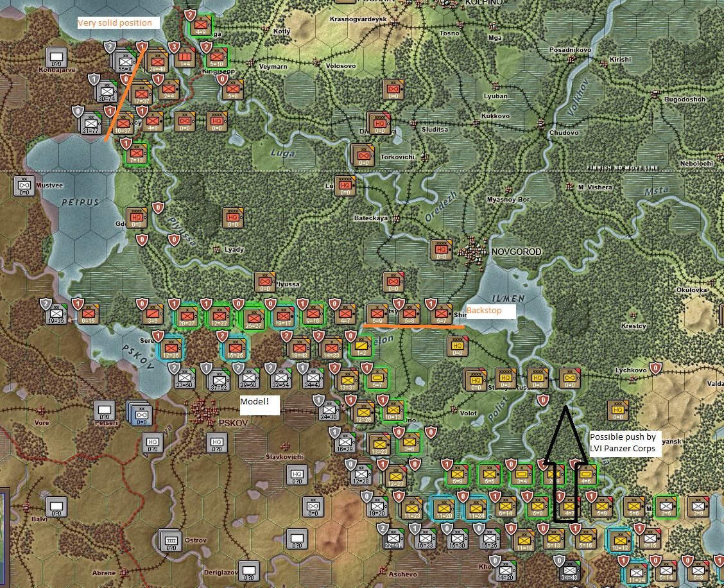Click the Myasnoy Bor town label
This screenshot has width=724, height=588.
coord(508,200)
